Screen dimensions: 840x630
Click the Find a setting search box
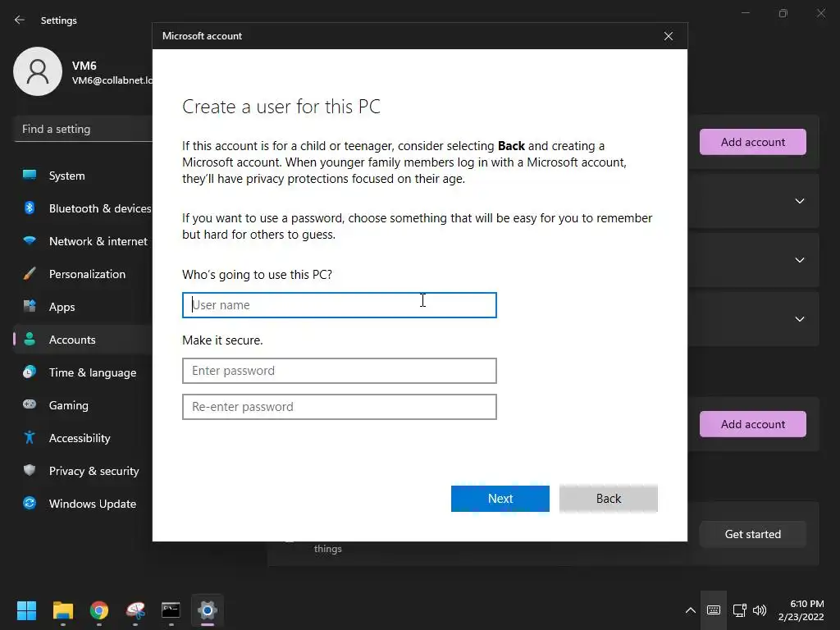83,129
